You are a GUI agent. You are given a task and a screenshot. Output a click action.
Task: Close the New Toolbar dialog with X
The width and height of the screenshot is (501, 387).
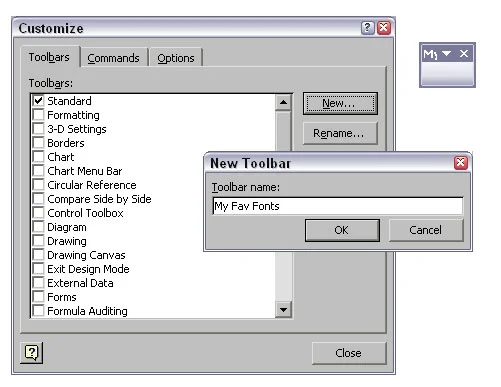(461, 163)
